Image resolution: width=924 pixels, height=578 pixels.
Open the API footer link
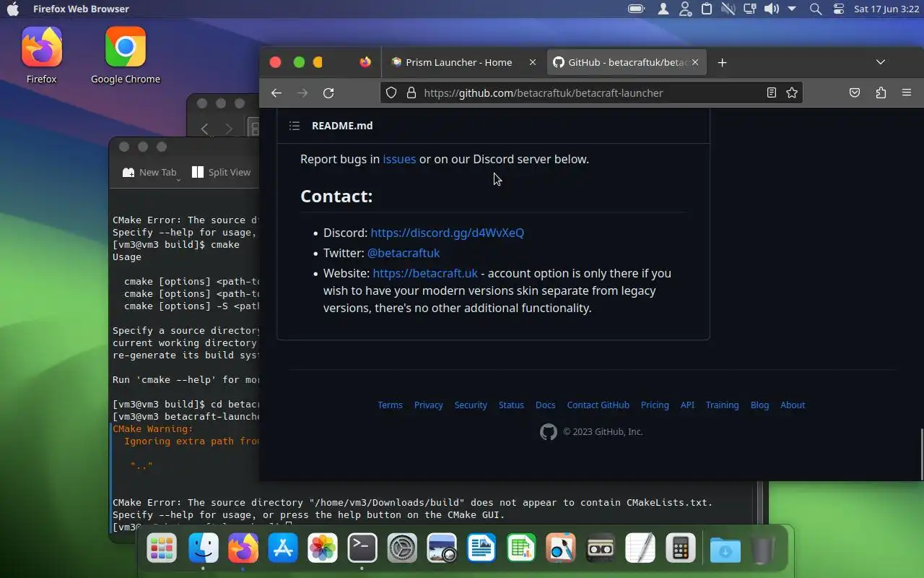(x=687, y=405)
